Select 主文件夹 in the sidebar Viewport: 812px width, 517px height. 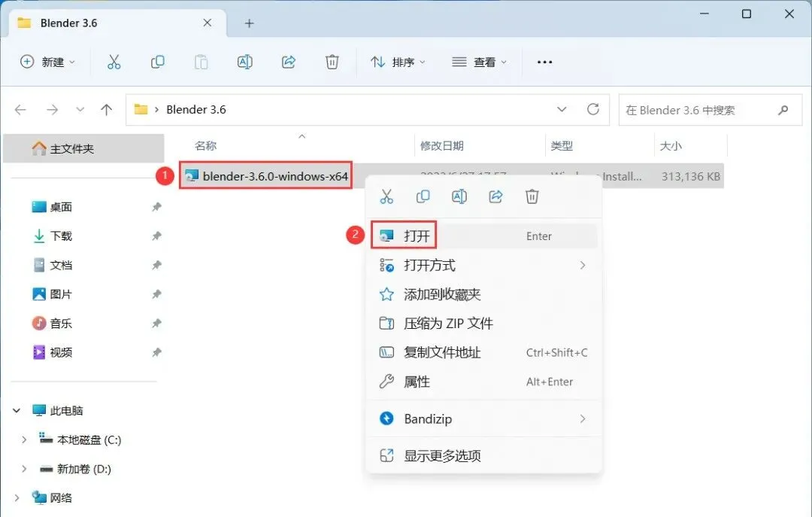click(x=84, y=149)
